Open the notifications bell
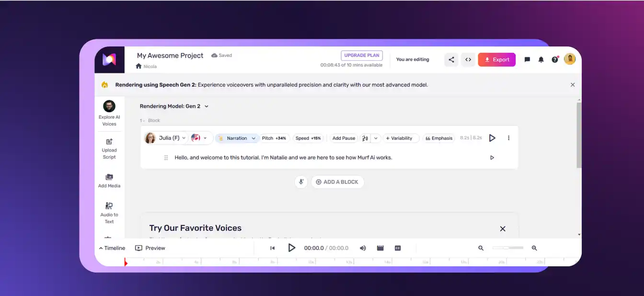644x296 pixels. click(x=541, y=60)
